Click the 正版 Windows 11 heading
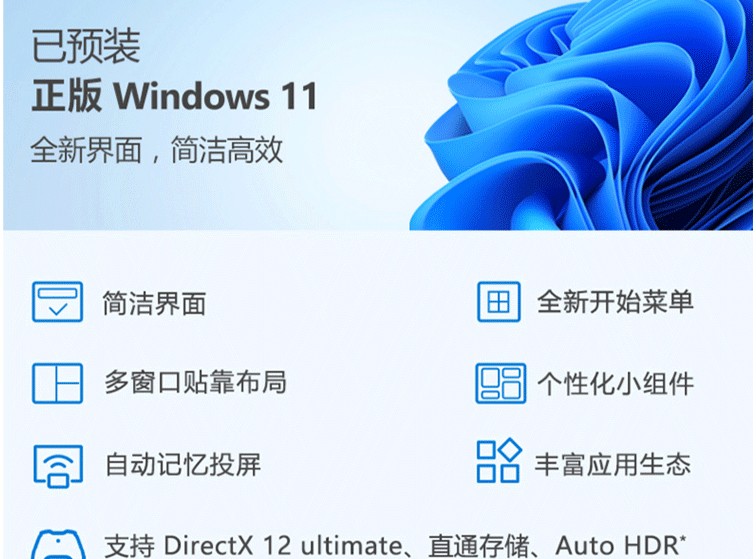756x559 pixels. (x=175, y=95)
